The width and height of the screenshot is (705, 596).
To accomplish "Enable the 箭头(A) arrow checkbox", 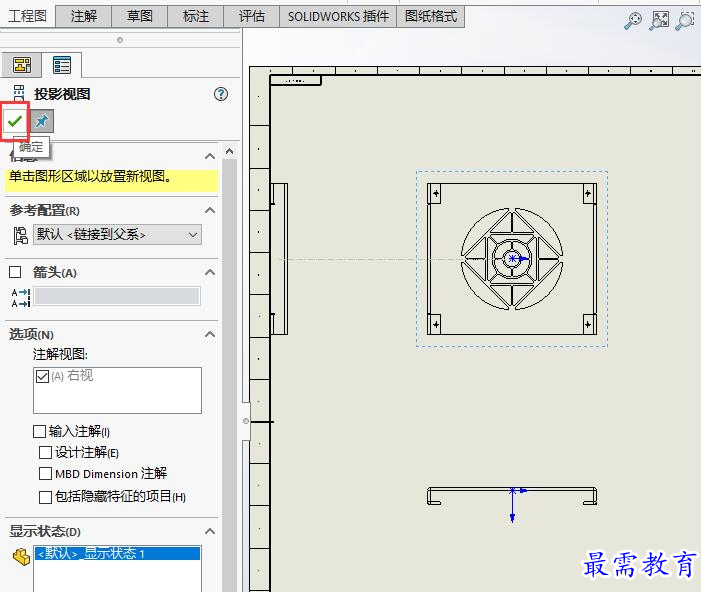I will point(15,272).
